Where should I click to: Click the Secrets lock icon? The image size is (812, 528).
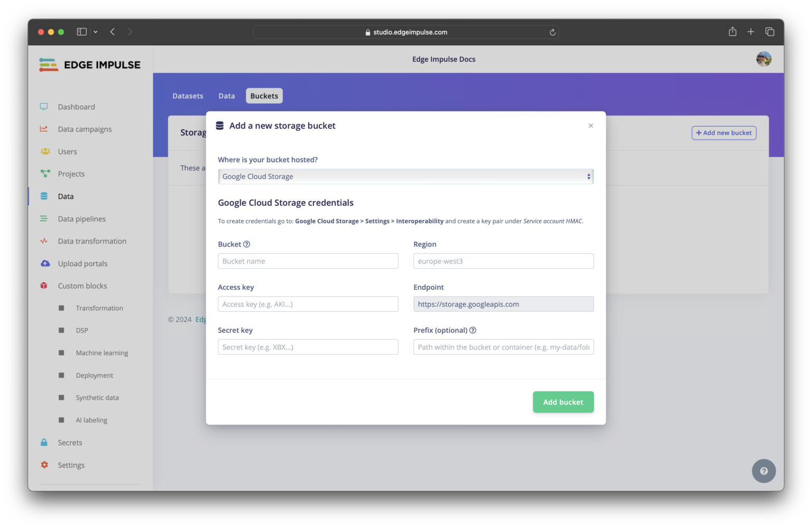pyautogui.click(x=44, y=442)
